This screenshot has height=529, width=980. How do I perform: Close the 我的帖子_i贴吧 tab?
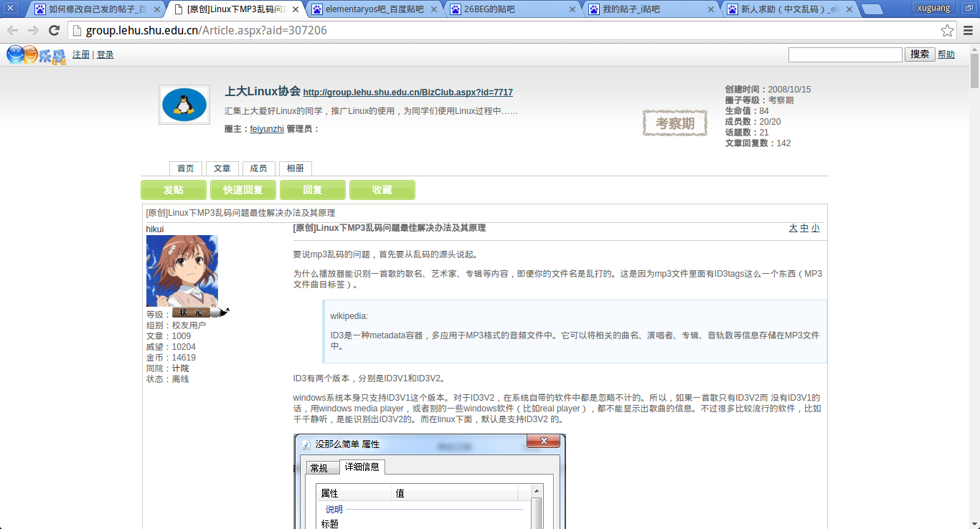pos(711,9)
